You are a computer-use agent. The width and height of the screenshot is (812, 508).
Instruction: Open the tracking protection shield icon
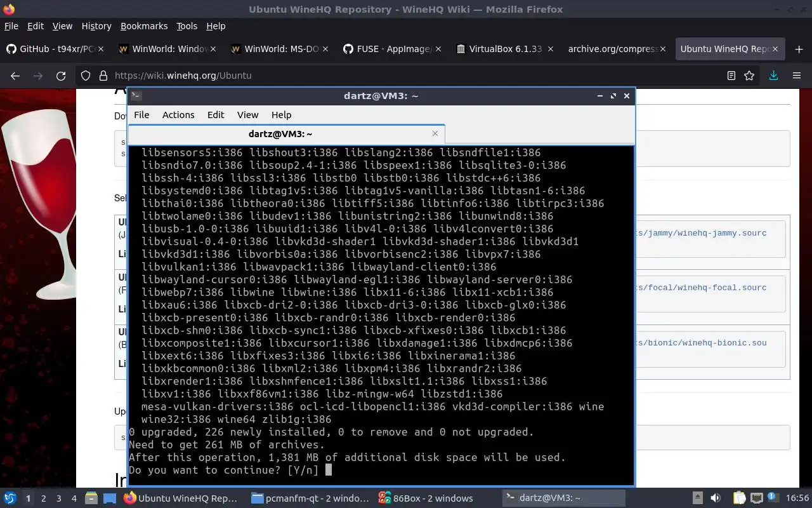86,76
